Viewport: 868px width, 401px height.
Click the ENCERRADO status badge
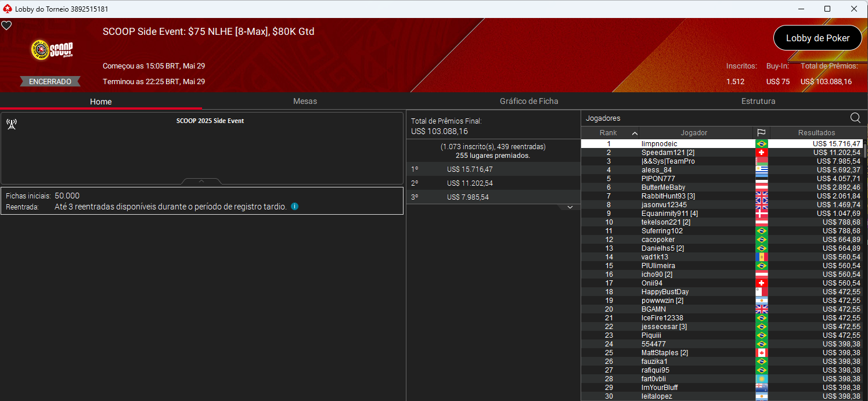pos(51,81)
